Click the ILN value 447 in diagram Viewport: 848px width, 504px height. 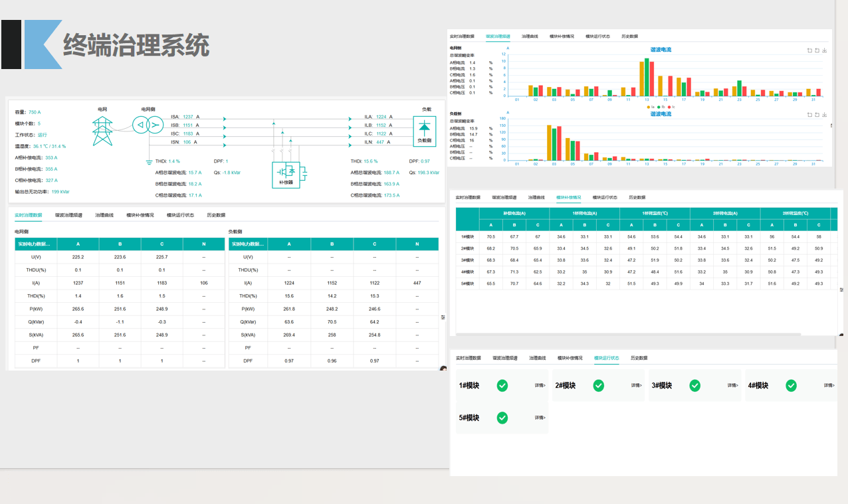point(379,141)
